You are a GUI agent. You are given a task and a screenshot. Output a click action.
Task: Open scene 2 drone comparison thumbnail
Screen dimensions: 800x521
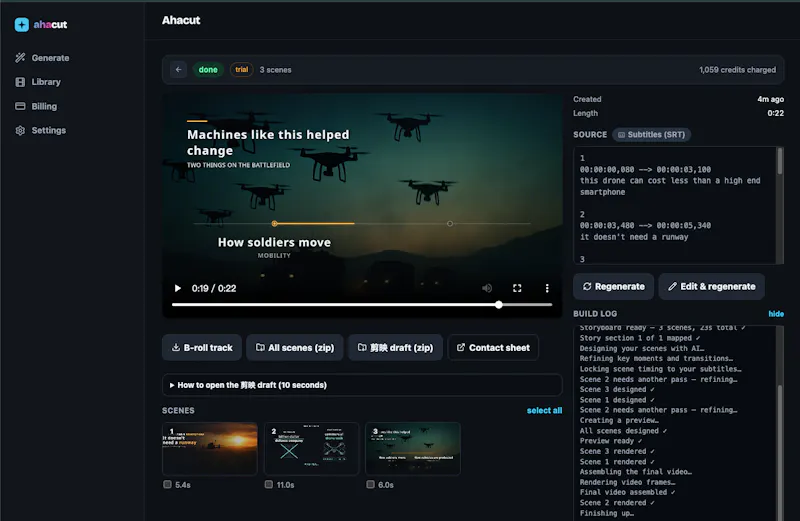point(311,449)
